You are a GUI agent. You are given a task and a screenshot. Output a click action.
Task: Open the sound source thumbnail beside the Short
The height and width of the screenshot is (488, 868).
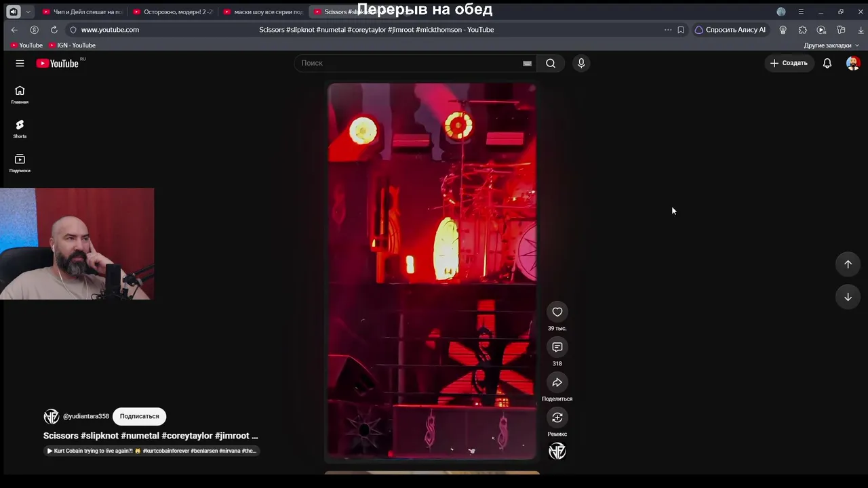(x=557, y=451)
